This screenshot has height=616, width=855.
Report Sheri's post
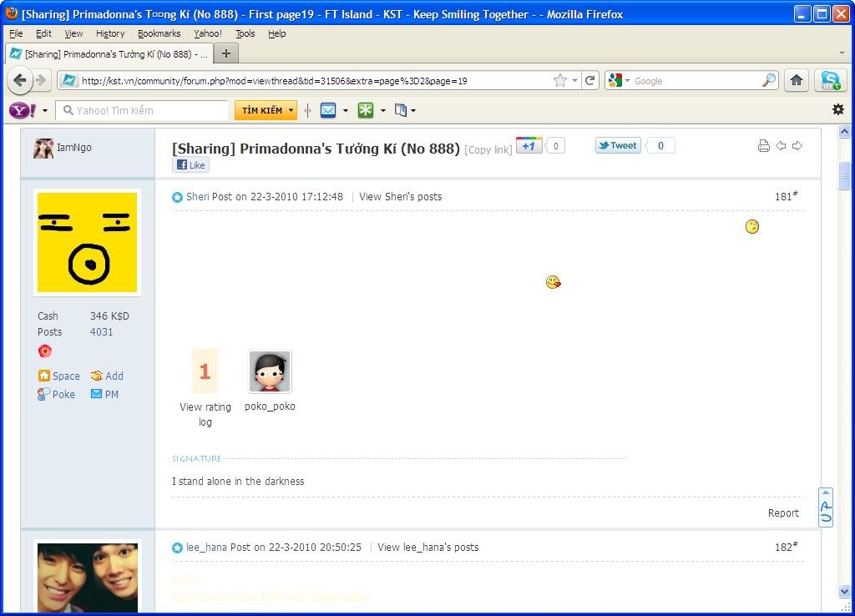click(x=783, y=513)
